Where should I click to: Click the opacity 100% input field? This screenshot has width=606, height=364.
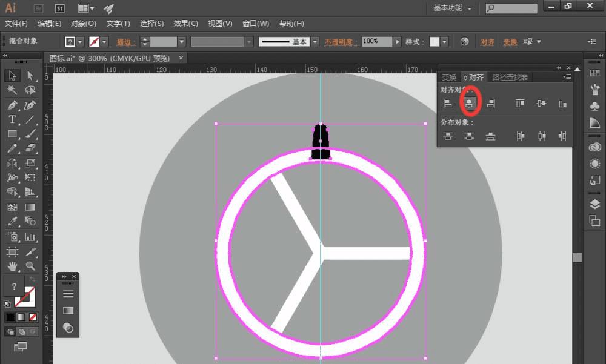[377, 41]
